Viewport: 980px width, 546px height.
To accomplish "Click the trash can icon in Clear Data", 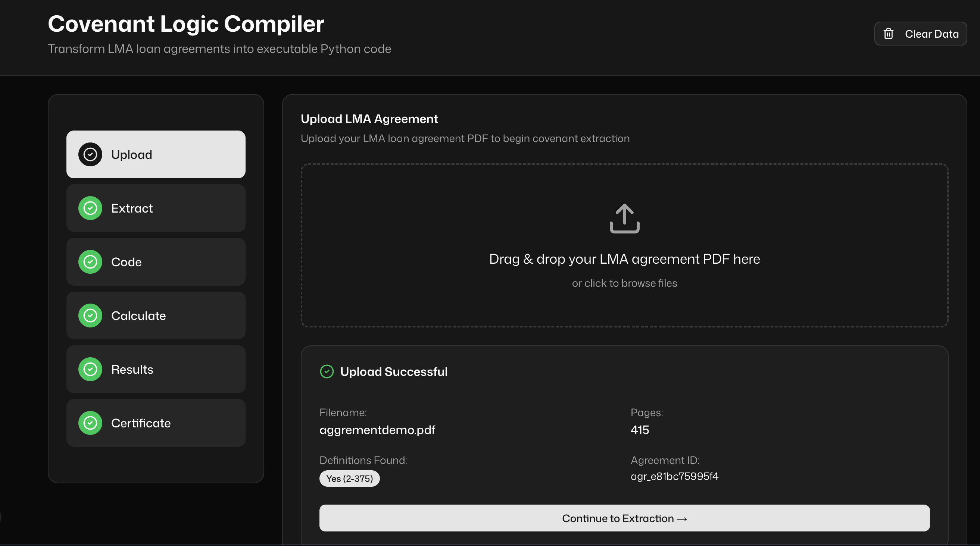I will click(x=888, y=34).
